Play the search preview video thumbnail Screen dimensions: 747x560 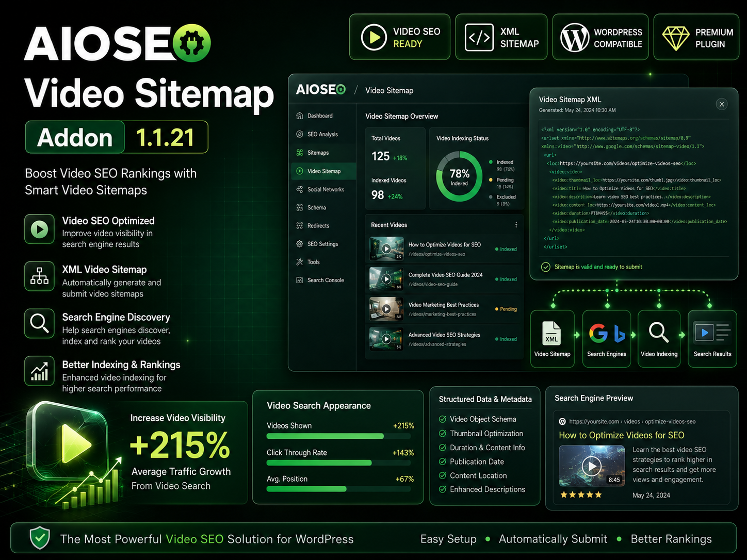coord(592,466)
